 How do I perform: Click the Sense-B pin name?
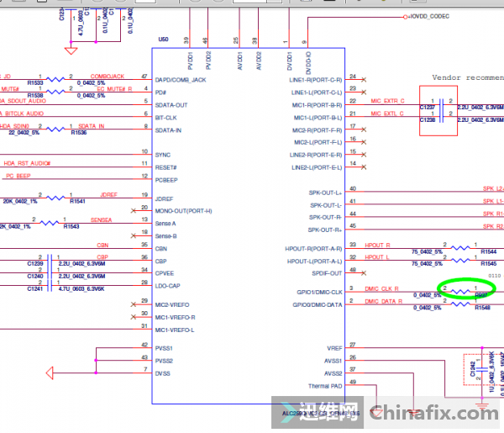pos(165,236)
